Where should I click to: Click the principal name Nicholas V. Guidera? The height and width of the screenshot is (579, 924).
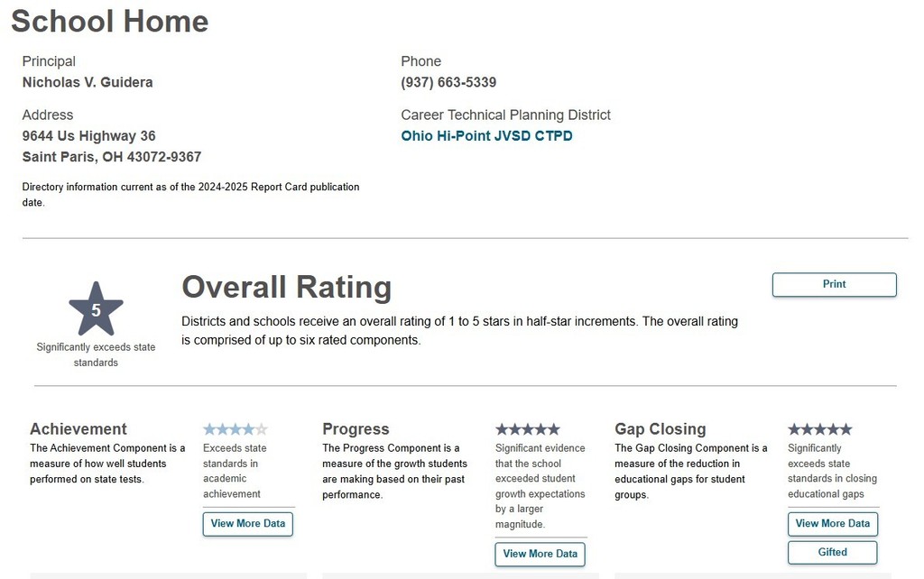pos(87,81)
